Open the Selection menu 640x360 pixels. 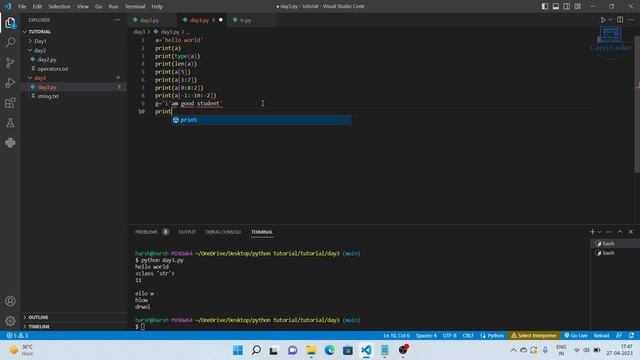(x=60, y=7)
